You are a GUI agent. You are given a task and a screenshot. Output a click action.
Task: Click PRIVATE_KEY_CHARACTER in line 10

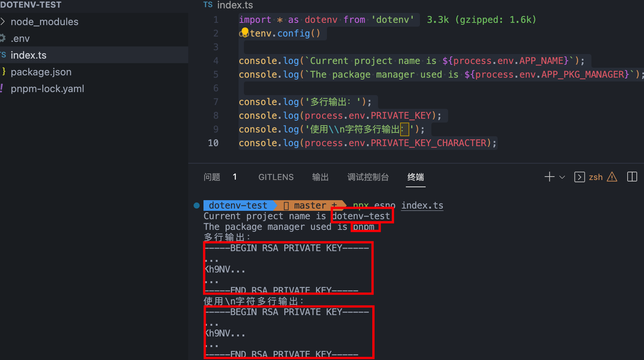(x=429, y=143)
